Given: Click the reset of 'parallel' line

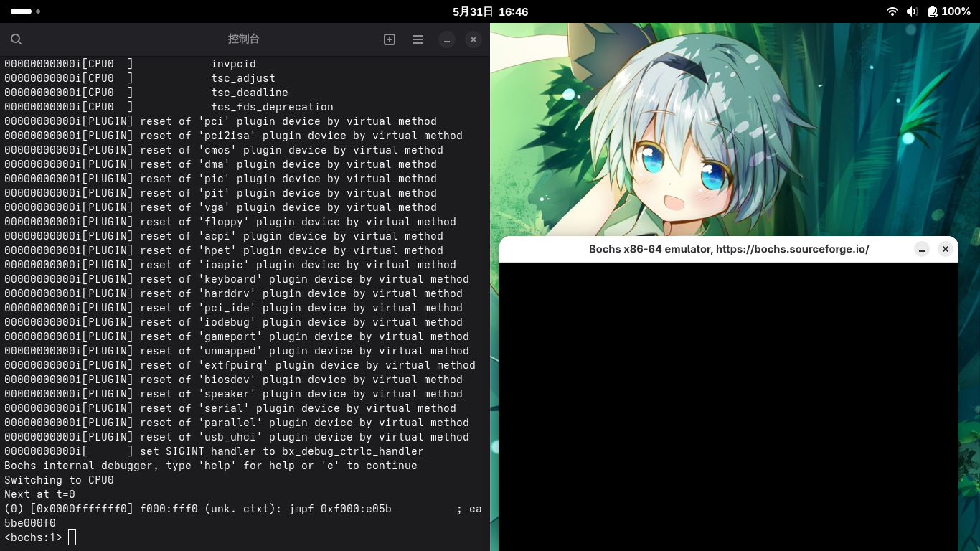Looking at the screenshot, I should (x=237, y=423).
